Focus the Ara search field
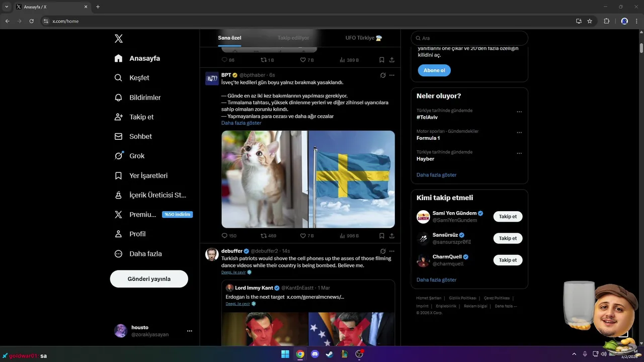The image size is (644, 362). point(469,38)
